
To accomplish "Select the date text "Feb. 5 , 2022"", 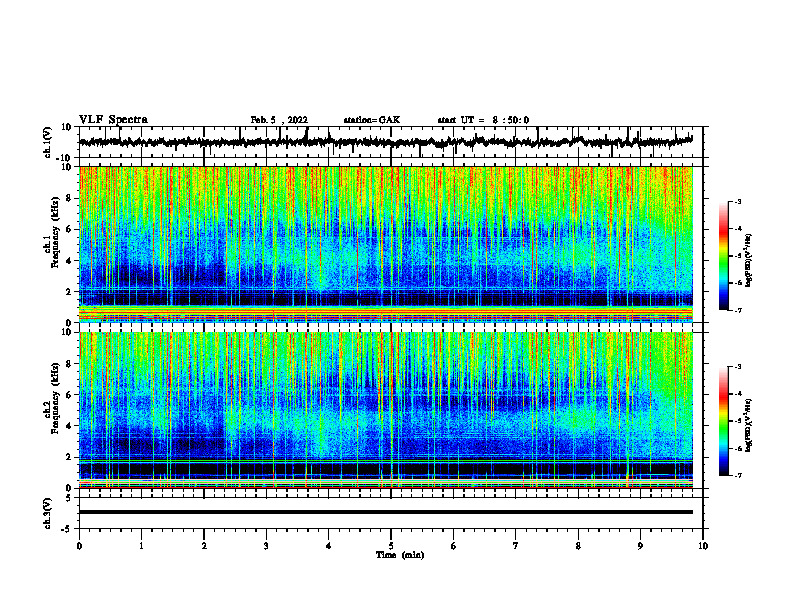I will click(279, 120).
